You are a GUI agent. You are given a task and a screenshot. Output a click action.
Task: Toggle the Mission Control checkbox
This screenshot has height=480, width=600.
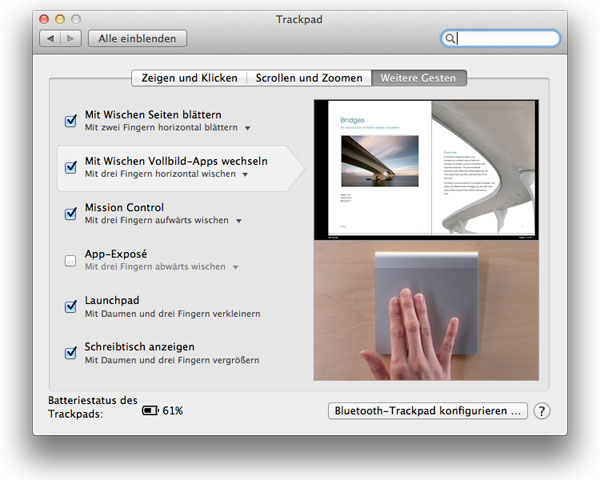(x=71, y=213)
